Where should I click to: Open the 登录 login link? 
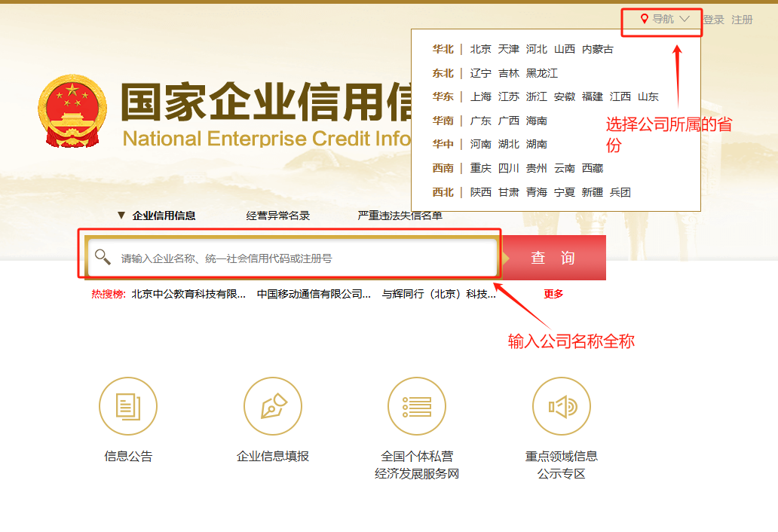pos(713,20)
